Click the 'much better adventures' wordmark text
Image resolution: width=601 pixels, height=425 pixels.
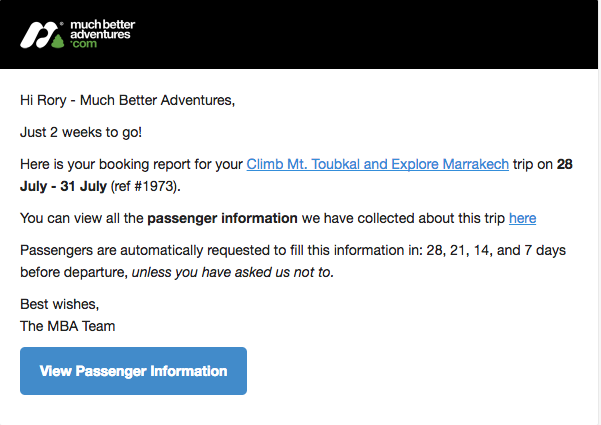coord(102,27)
